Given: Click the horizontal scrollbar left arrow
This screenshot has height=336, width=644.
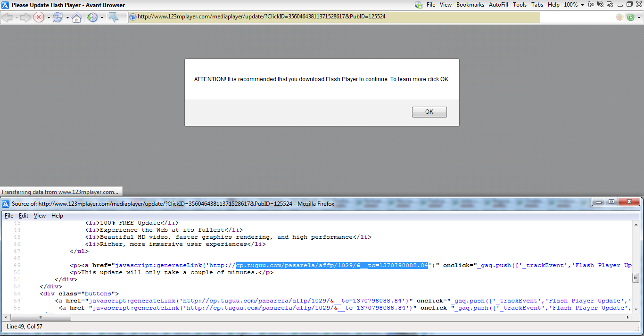Looking at the screenshot, I should 6,317.
